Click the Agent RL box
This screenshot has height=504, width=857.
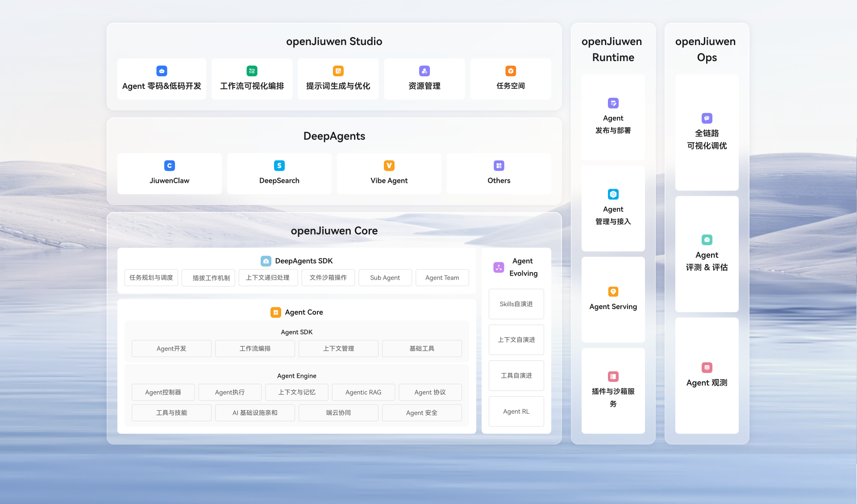[516, 411]
